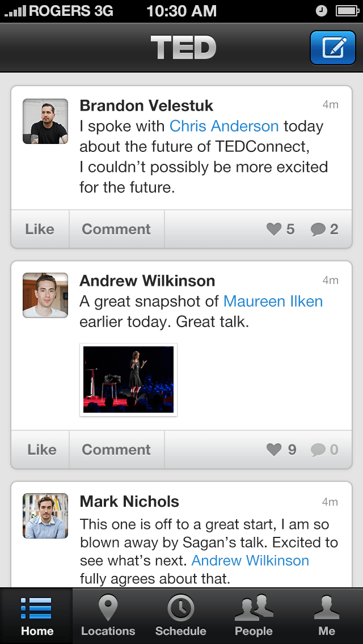Select the Home feed tab
The image size is (363, 644).
[36, 616]
